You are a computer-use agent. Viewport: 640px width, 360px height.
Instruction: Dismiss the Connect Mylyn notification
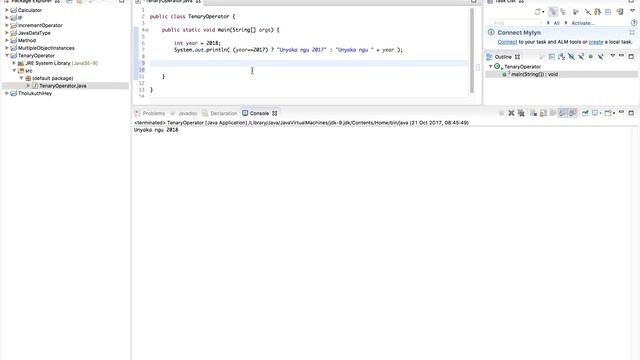[x=632, y=32]
